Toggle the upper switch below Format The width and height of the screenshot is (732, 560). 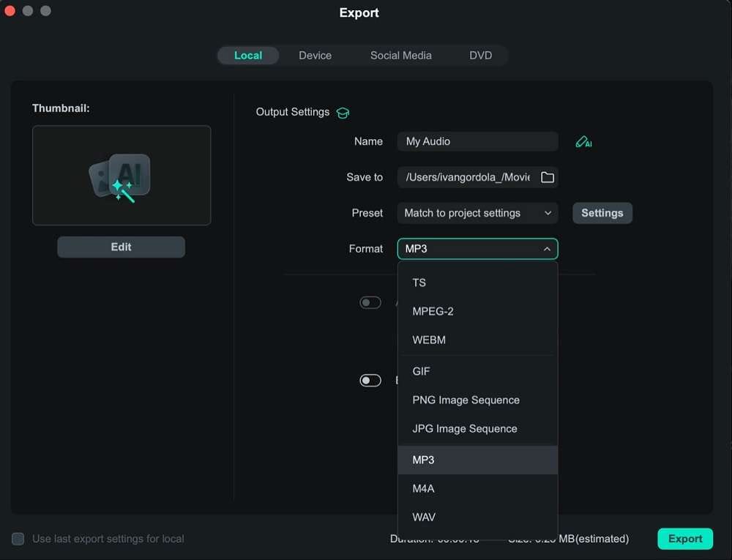[x=370, y=302]
